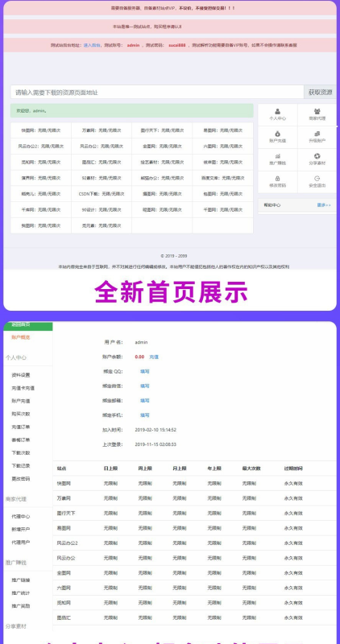The height and width of the screenshot is (644, 340).
Task: Open 账户充值 in the left sidebar menu
Action: pos(21,401)
